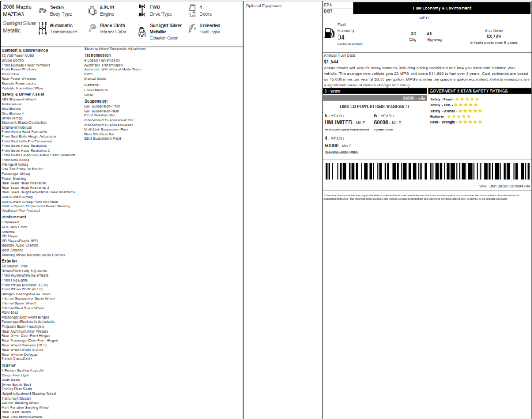Image resolution: width=532 pixels, height=419 pixels.
Task: Click the GOVERMENT 5 STAR SAFETY RATINGS header
Action: click(479, 91)
